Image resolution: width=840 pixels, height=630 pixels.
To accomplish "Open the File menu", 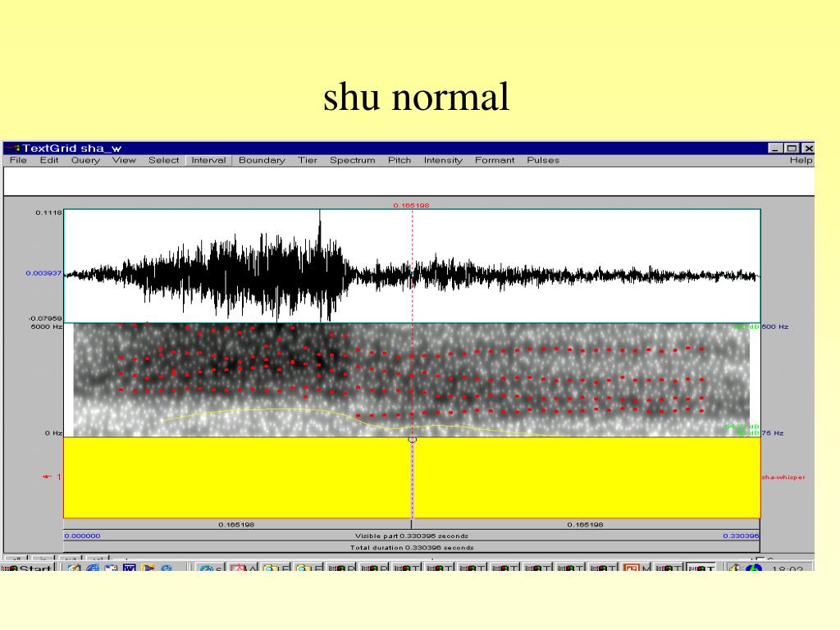I will point(18,160).
